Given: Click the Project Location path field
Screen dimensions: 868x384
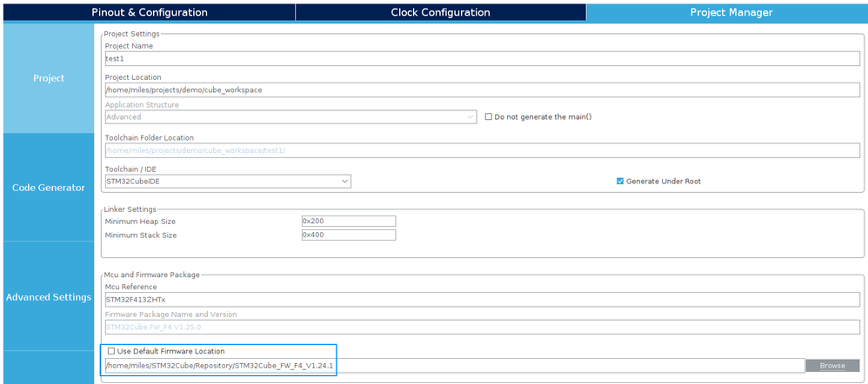Looking at the screenshot, I should pos(482,89).
